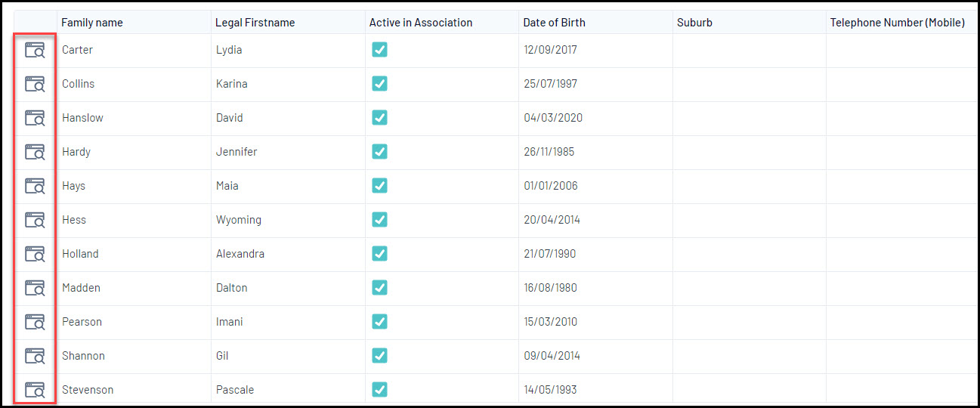Click the view icon beside Hess
Screen dimensions: 980x408
click(35, 220)
